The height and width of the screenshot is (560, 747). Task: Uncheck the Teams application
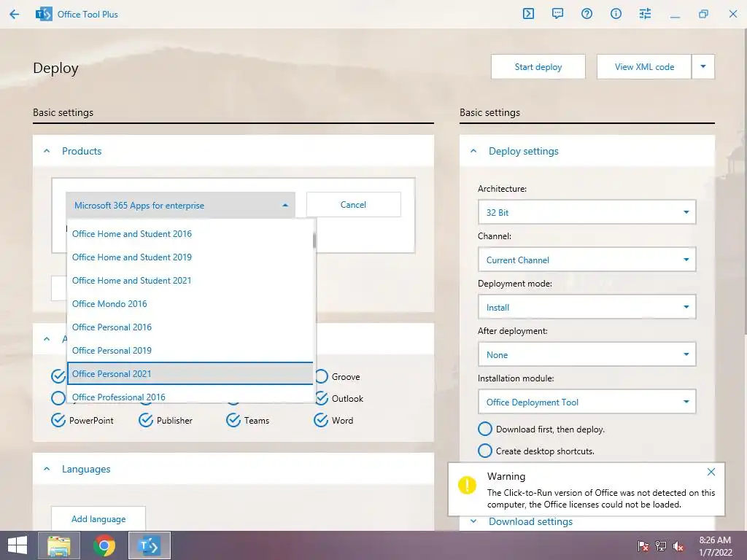point(233,421)
